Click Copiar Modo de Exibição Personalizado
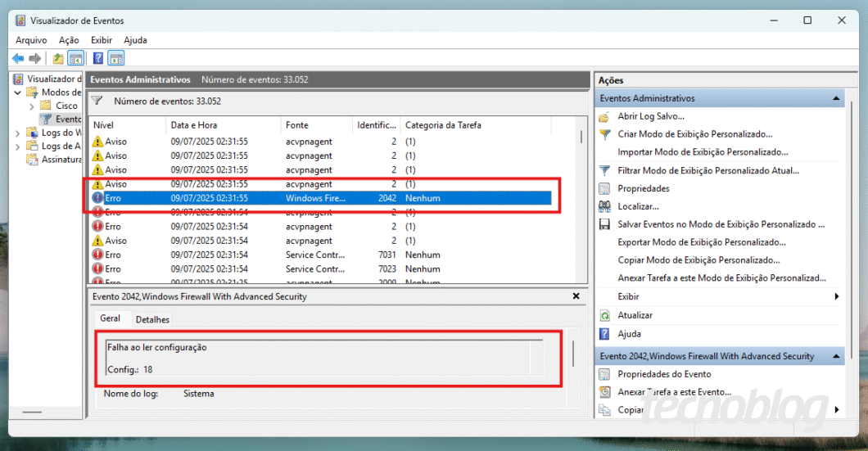 coord(698,260)
